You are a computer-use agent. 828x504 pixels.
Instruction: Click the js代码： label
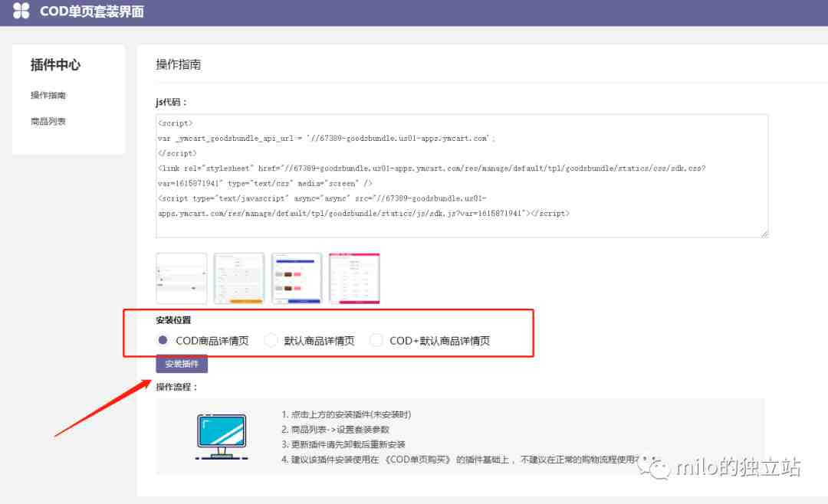click(172, 102)
